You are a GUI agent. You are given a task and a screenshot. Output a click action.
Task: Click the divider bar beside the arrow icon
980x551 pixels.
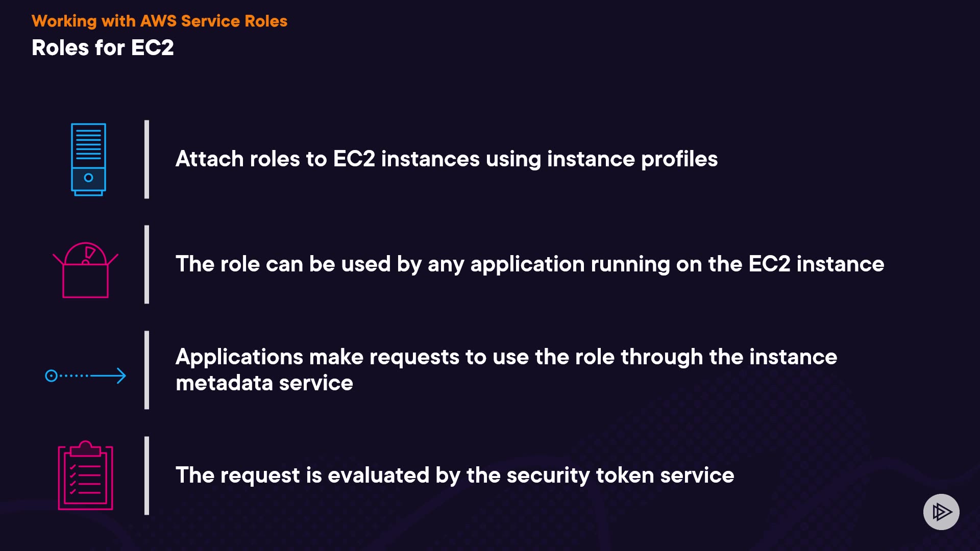(147, 370)
